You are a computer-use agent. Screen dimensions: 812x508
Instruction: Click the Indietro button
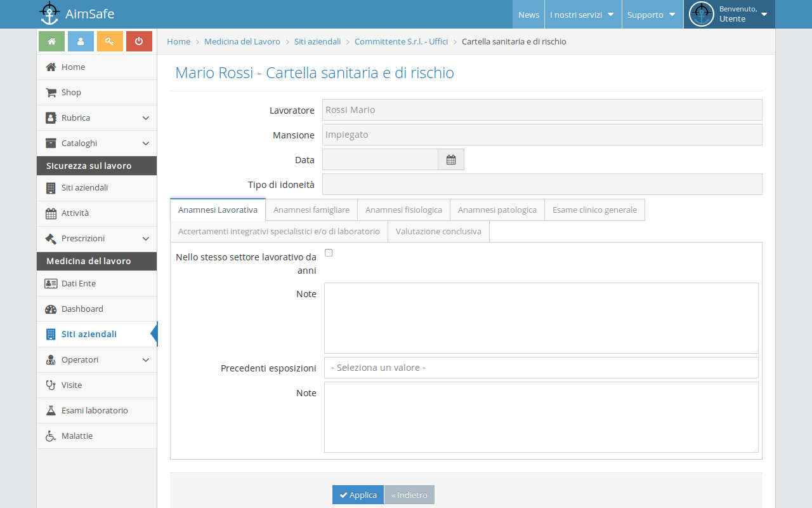(x=409, y=495)
